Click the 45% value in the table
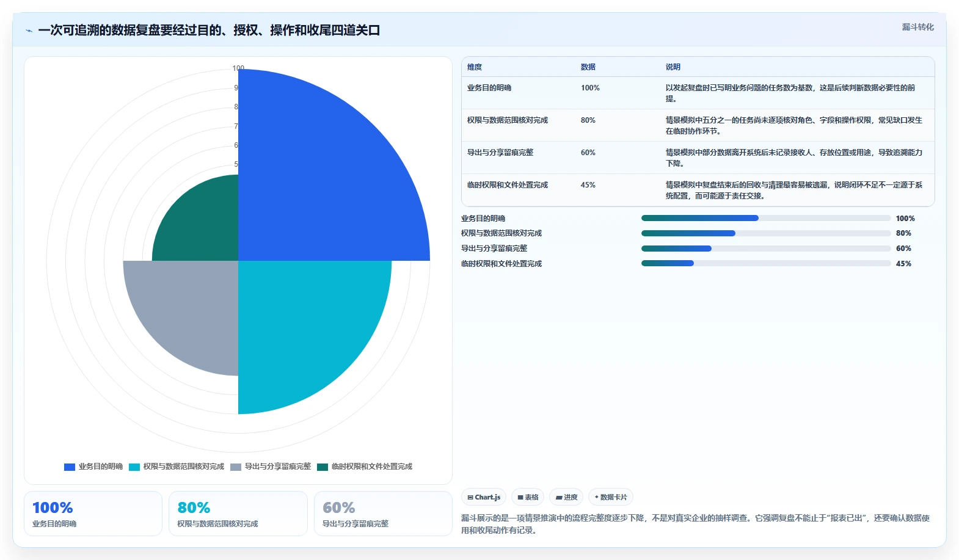The width and height of the screenshot is (959, 560). click(588, 185)
